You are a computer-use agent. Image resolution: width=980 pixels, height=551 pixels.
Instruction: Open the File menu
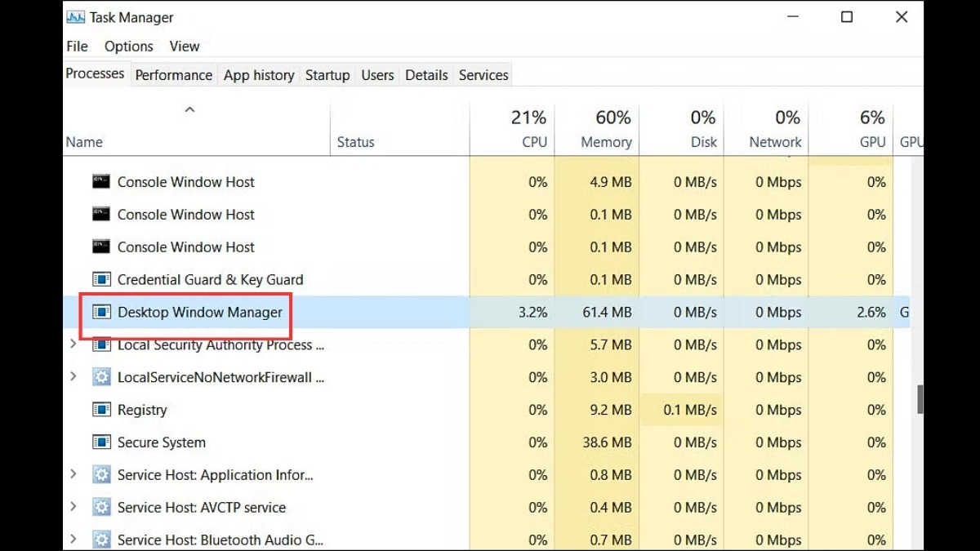coord(77,47)
